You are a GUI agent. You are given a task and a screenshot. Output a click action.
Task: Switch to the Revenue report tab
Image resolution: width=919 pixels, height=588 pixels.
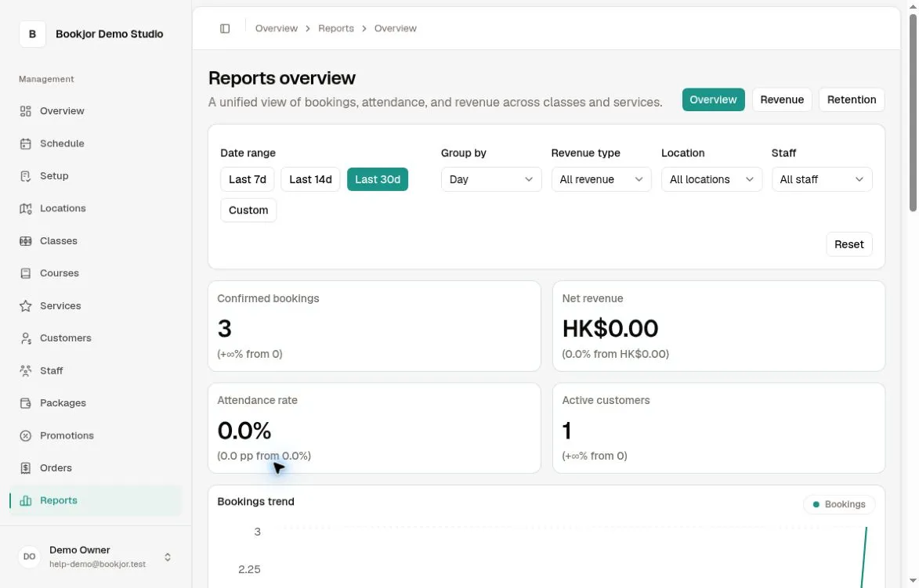click(782, 99)
